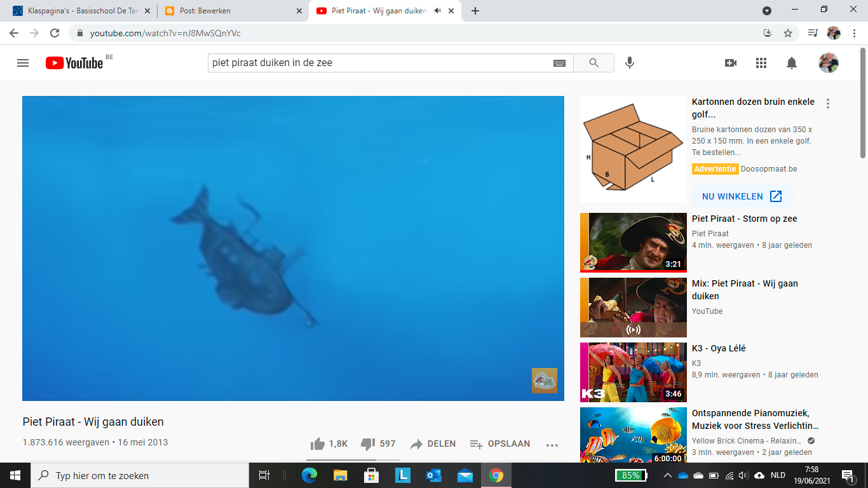Open the YouTube apps grid icon
Viewport: 868px width, 488px height.
(x=761, y=63)
